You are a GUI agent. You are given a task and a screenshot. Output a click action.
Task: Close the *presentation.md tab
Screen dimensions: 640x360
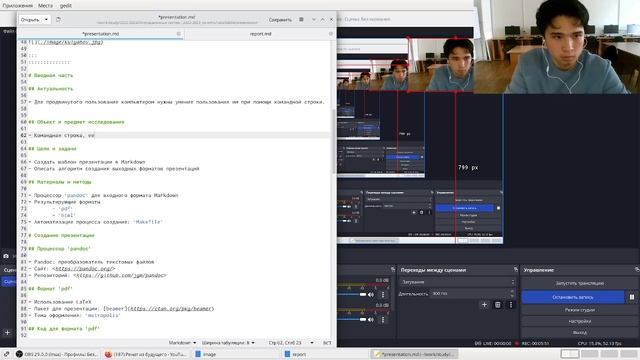[x=178, y=34]
